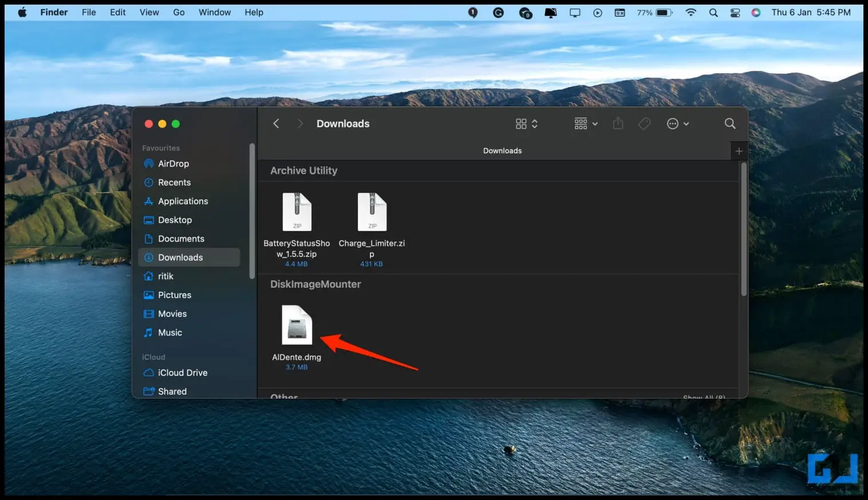The height and width of the screenshot is (500, 868).
Task: Open Shared in the sidebar
Action: (190, 391)
